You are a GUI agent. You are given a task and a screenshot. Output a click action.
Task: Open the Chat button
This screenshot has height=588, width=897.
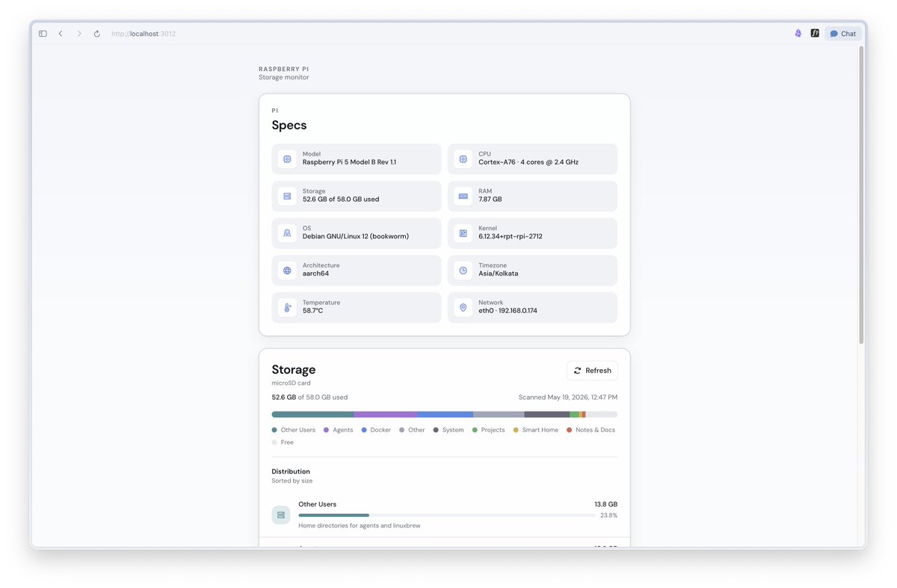coord(843,34)
